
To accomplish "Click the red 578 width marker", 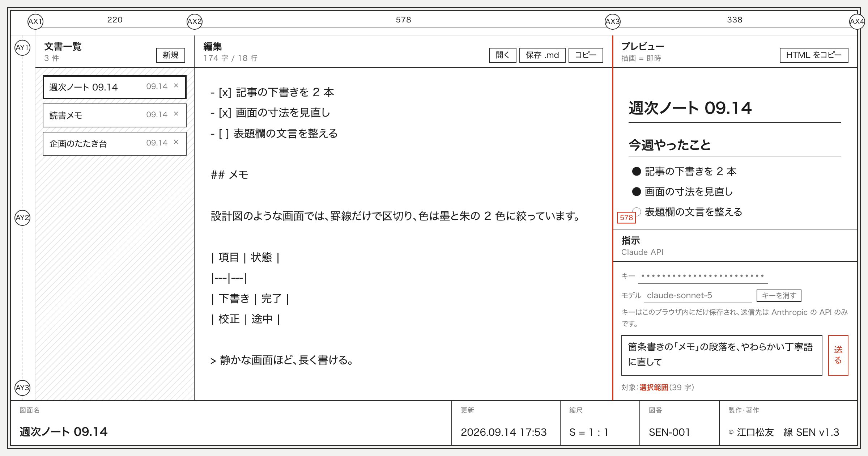I will pyautogui.click(x=626, y=218).
